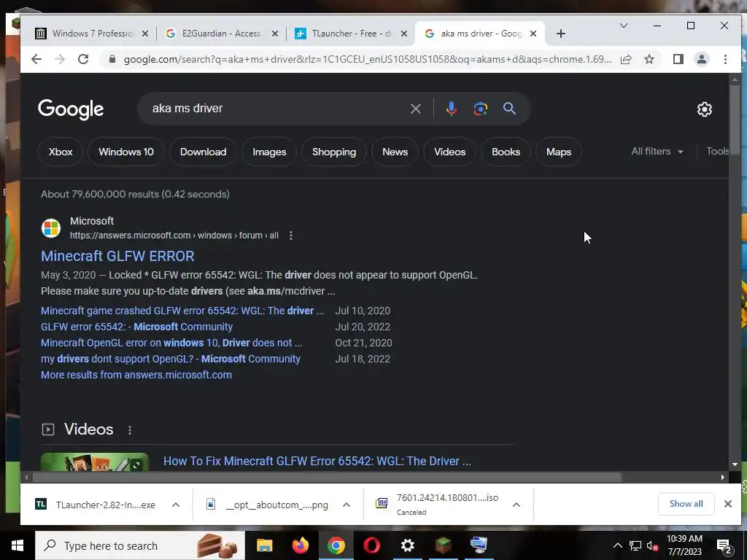Open Opera from the taskbar

tap(371, 545)
